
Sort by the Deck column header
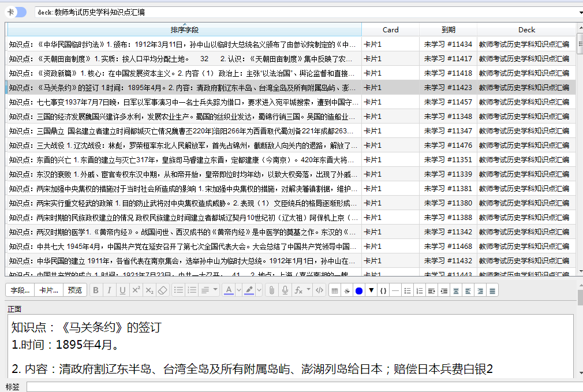526,30
